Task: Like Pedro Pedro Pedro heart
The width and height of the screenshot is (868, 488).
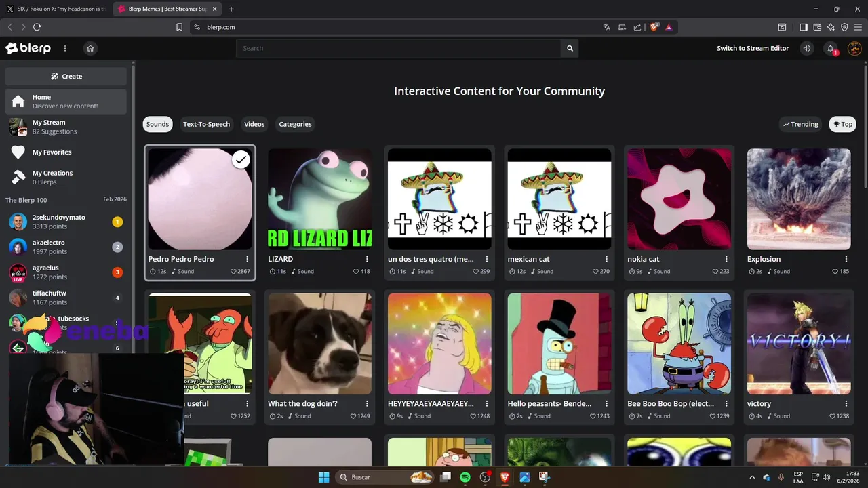Action: [x=233, y=272]
